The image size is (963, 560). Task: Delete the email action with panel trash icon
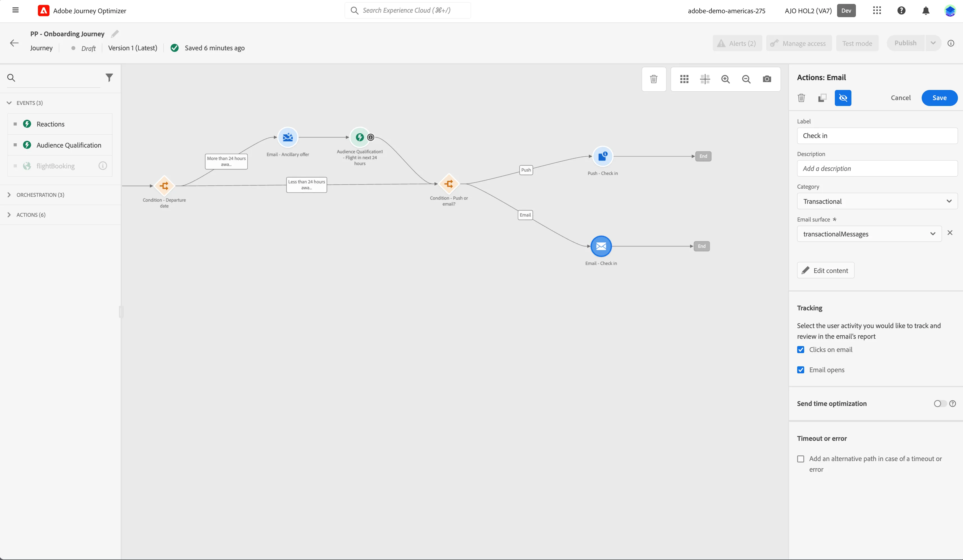click(x=801, y=98)
